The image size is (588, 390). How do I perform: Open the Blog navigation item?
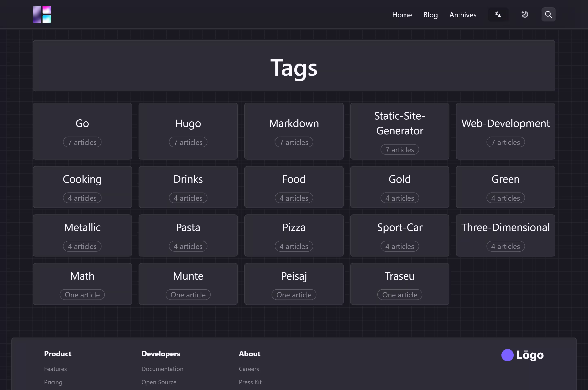pos(430,15)
